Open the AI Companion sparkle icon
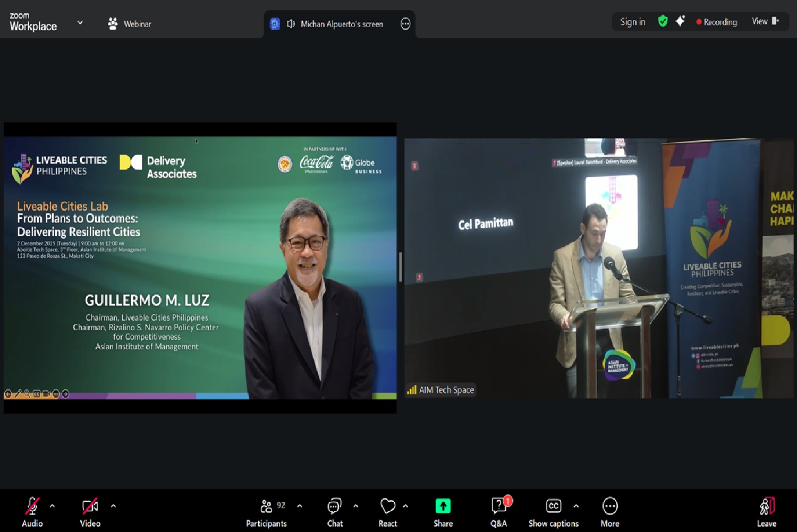The height and width of the screenshot is (532, 797). click(680, 21)
